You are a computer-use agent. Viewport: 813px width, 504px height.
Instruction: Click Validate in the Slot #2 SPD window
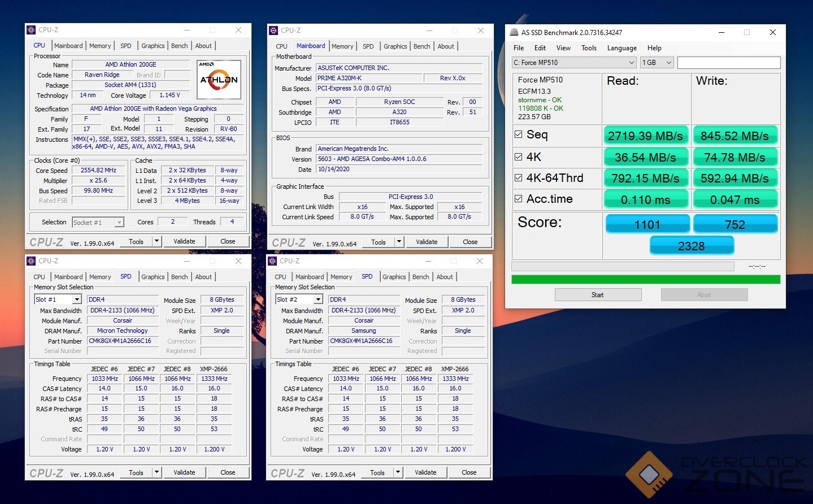tap(425, 472)
